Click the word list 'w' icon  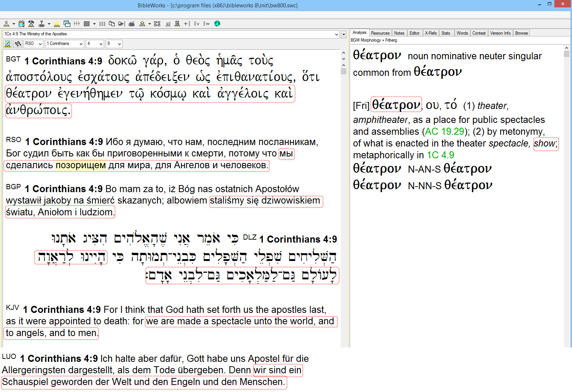[206, 24]
